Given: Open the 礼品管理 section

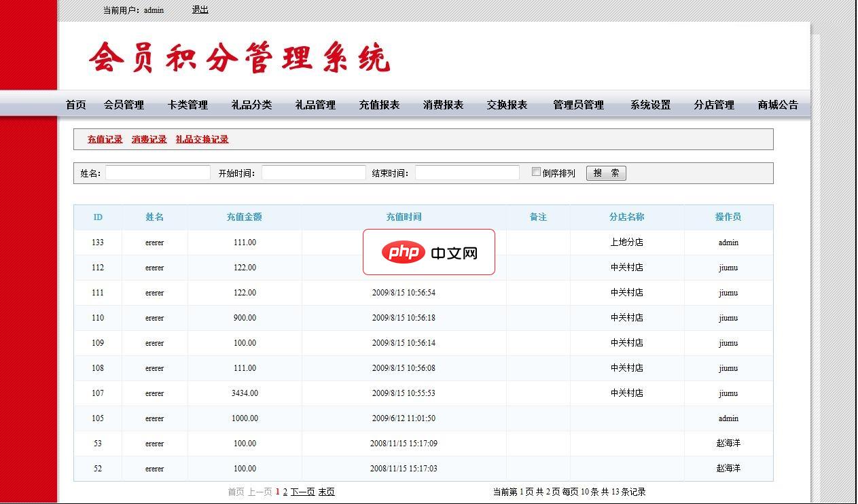Looking at the screenshot, I should click(315, 105).
